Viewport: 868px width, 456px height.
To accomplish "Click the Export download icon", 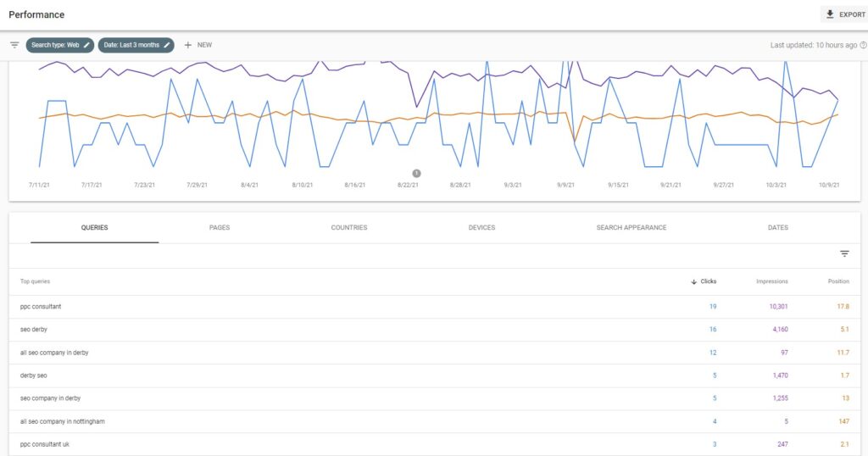I will 830,14.
